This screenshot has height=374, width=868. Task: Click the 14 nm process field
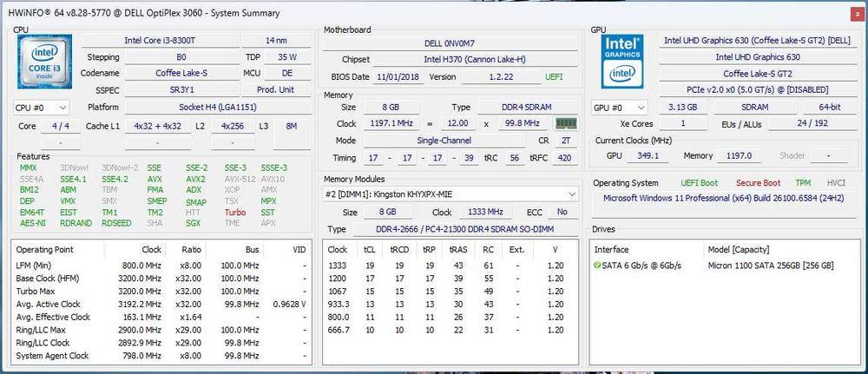276,41
